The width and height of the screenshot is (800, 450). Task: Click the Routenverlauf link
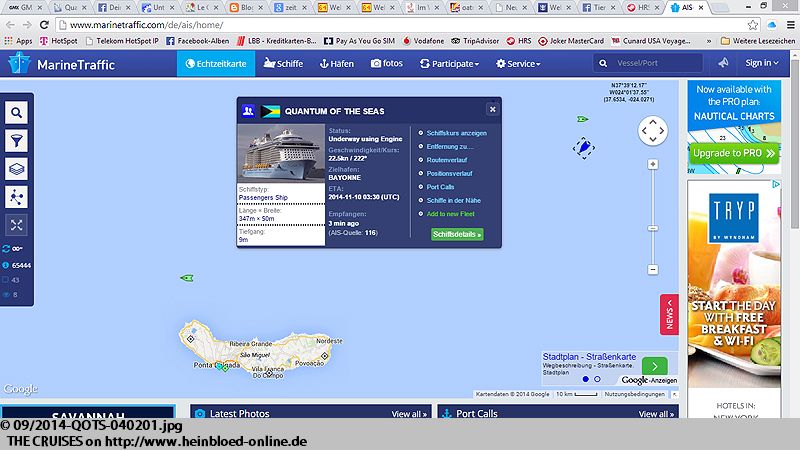(x=446, y=160)
